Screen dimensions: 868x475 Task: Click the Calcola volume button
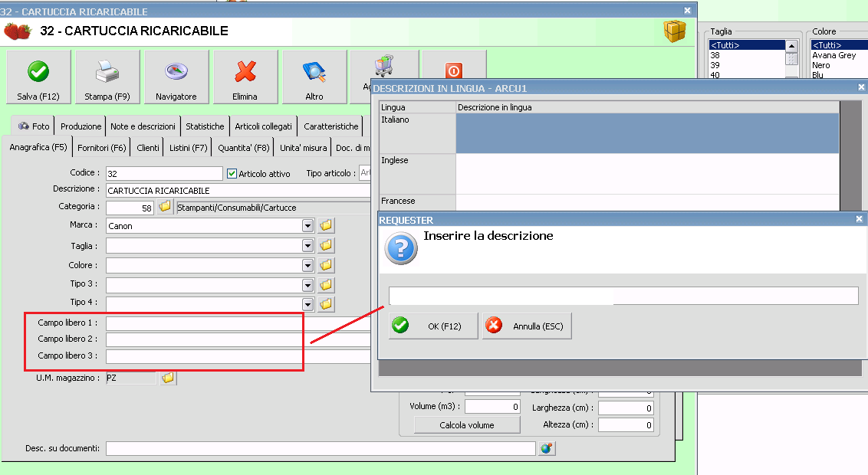tap(467, 424)
